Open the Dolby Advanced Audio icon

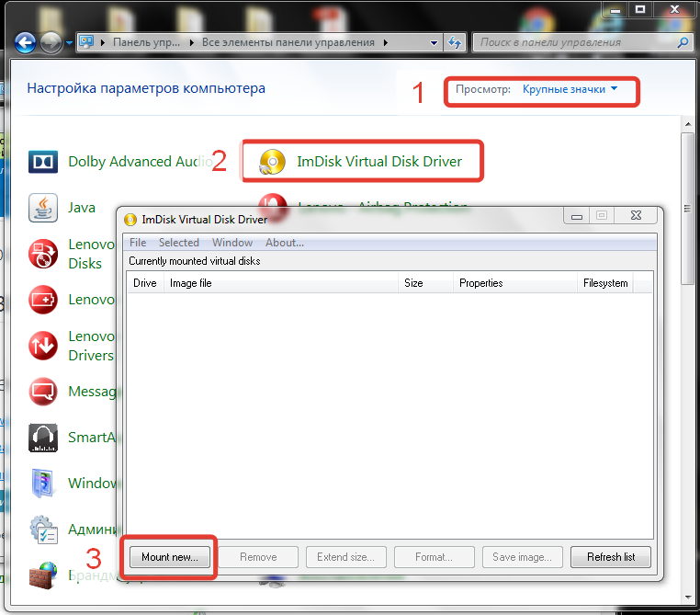tap(43, 162)
